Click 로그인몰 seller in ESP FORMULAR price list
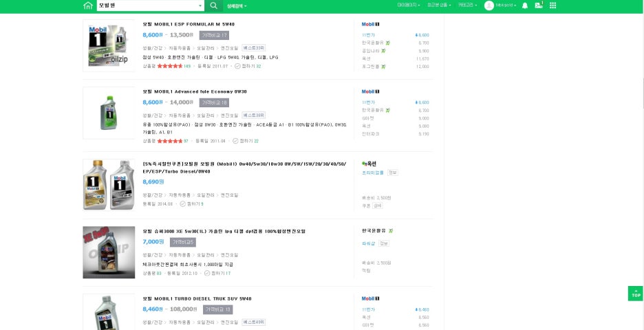The height and width of the screenshot is (330, 644). (x=370, y=67)
